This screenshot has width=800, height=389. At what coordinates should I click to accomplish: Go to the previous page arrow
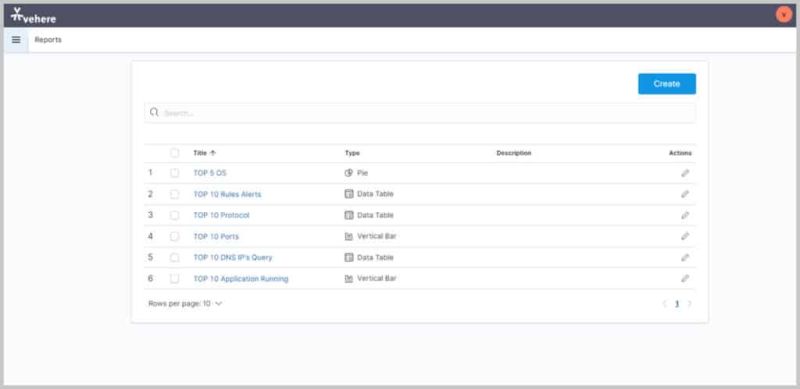(664, 304)
